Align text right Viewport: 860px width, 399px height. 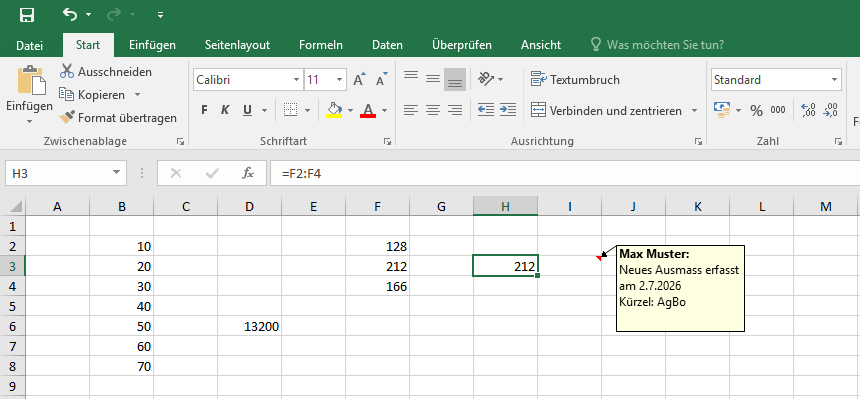pyautogui.click(x=455, y=110)
